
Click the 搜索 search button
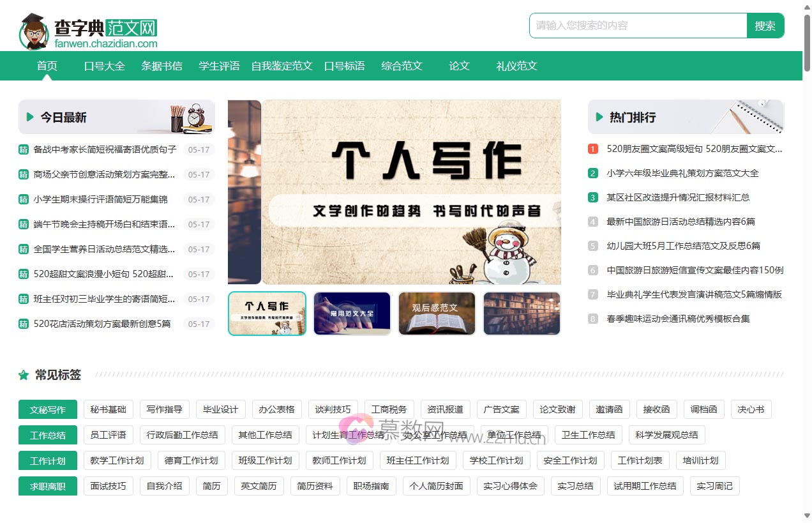(765, 26)
